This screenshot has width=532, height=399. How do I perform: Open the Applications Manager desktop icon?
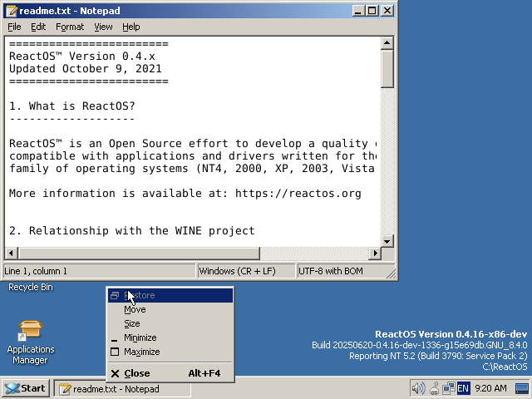click(31, 342)
